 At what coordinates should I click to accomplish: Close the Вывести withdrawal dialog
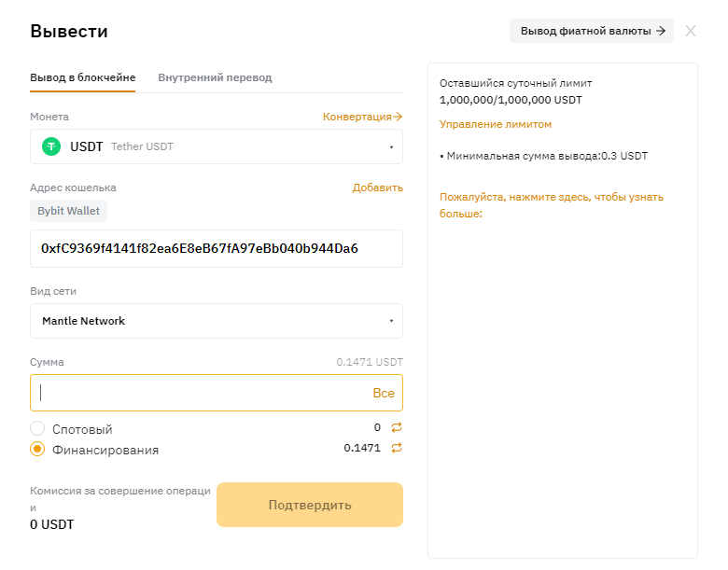(x=691, y=31)
